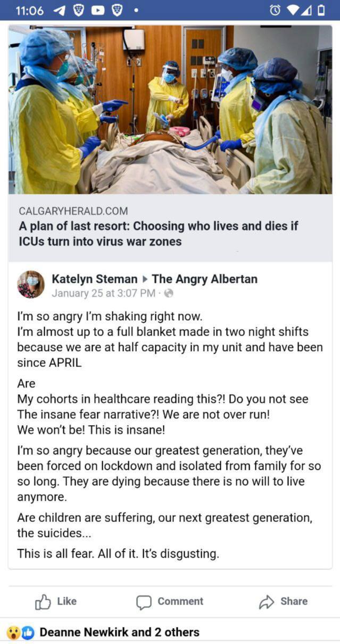Tap the YouTube notification icon in status bar

[x=98, y=10]
